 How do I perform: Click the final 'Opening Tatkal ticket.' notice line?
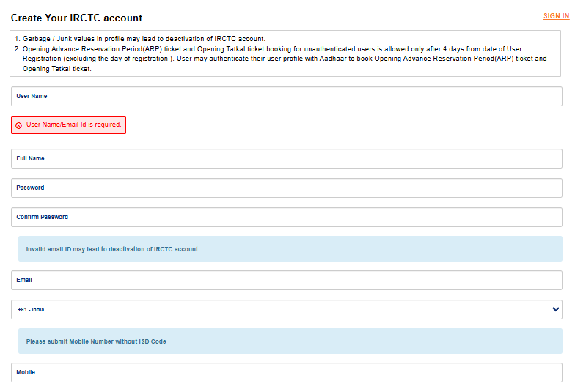click(x=57, y=69)
